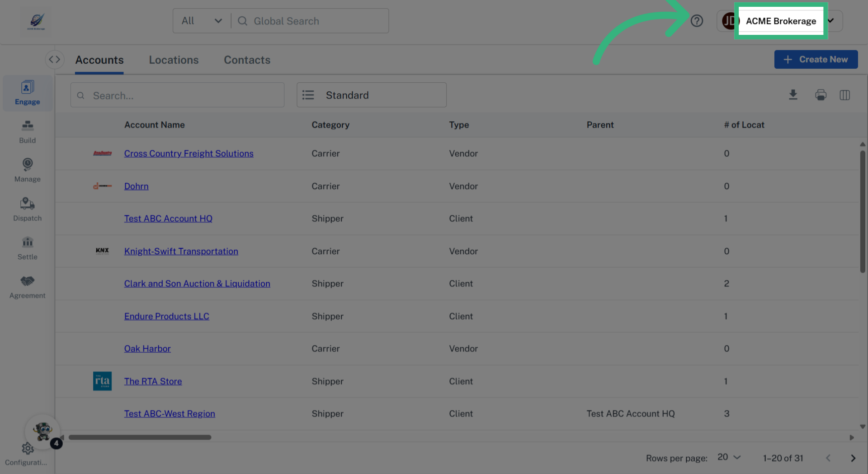The width and height of the screenshot is (868, 474).
Task: Click the Create New button
Action: (x=816, y=60)
